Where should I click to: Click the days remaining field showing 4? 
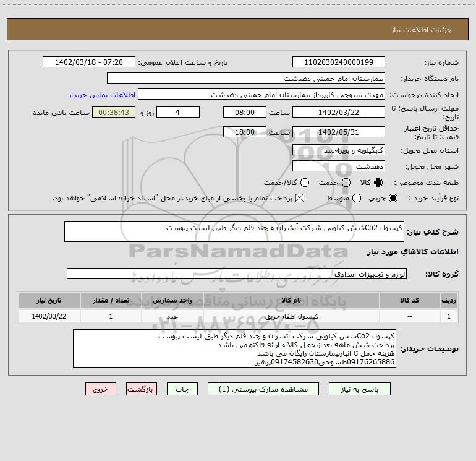point(178,112)
